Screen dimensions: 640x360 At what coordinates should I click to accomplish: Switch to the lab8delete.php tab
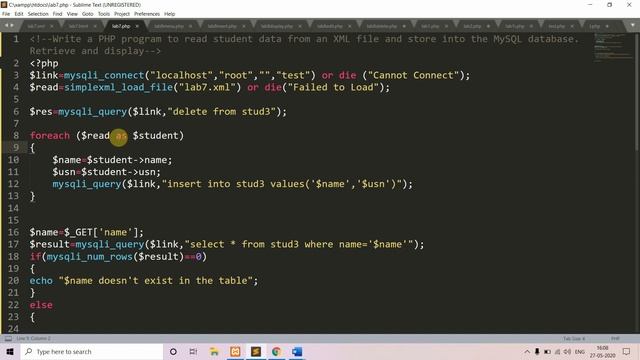[x=381, y=26]
